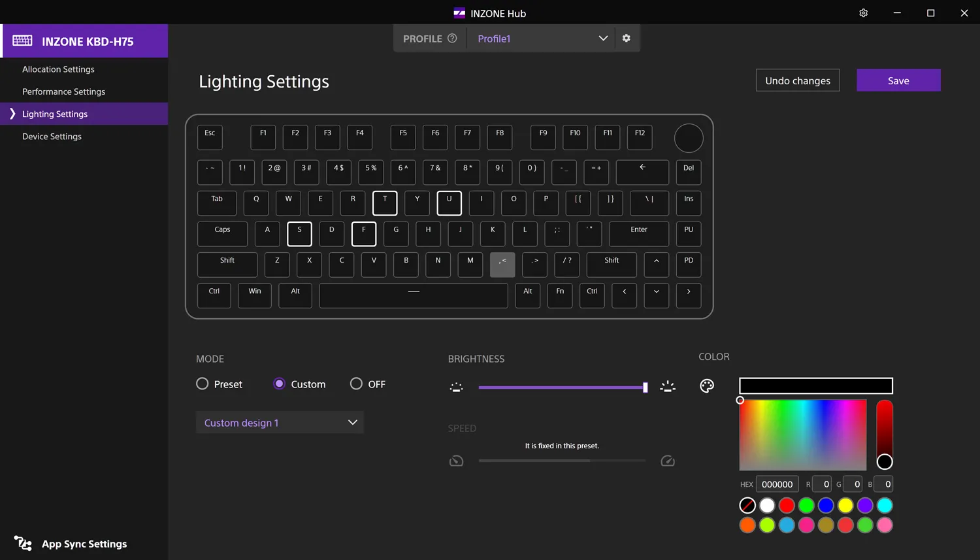
Task: Click the maximum brightness icon
Action: pyautogui.click(x=668, y=387)
